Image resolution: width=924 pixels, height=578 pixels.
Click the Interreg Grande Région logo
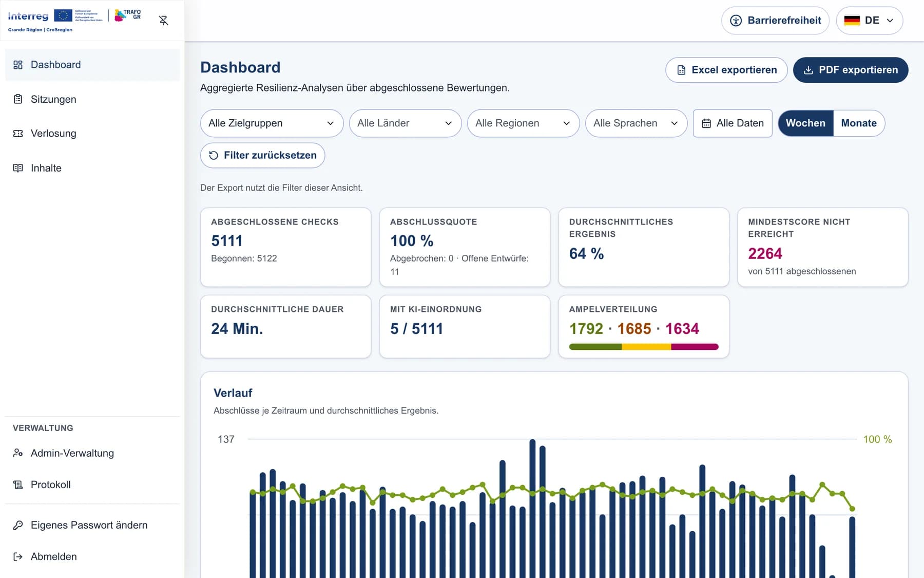74,21
